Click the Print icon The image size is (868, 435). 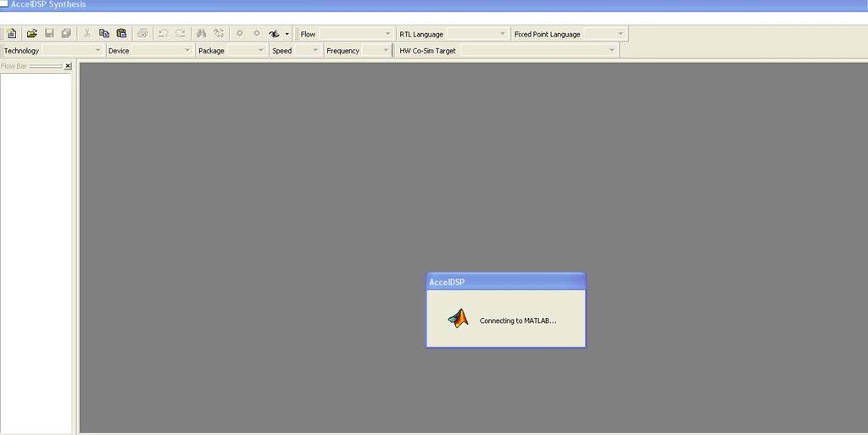click(x=142, y=34)
